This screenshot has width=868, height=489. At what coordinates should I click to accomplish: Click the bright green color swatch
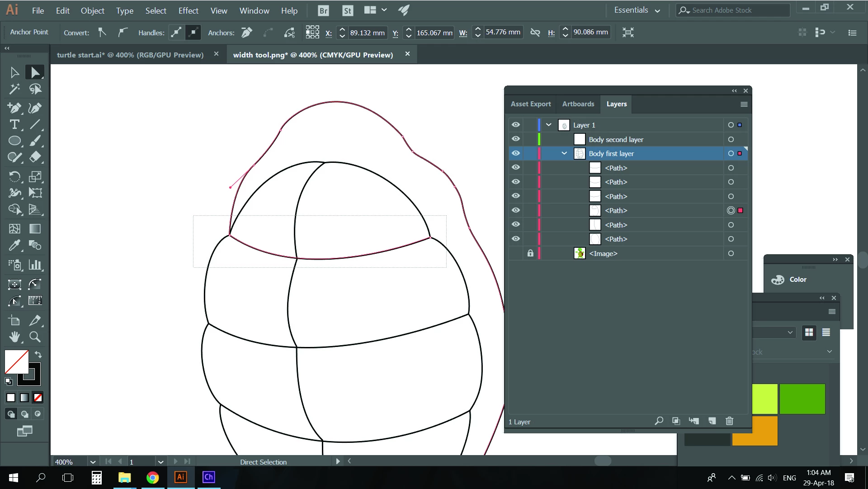802,399
